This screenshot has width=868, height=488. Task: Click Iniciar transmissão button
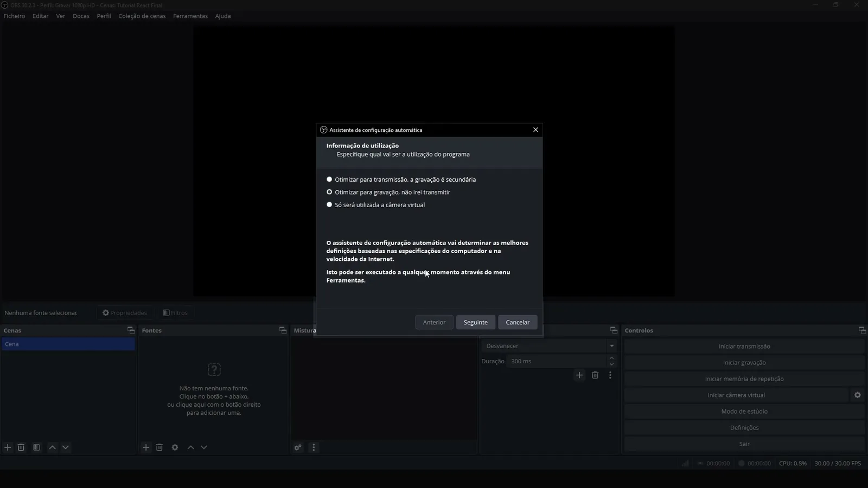744,346
